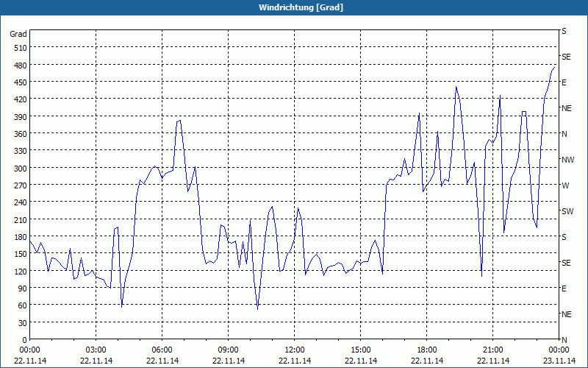Click the N compass label at 0 degrees
The image size is (588, 368).
pyautogui.click(x=564, y=340)
